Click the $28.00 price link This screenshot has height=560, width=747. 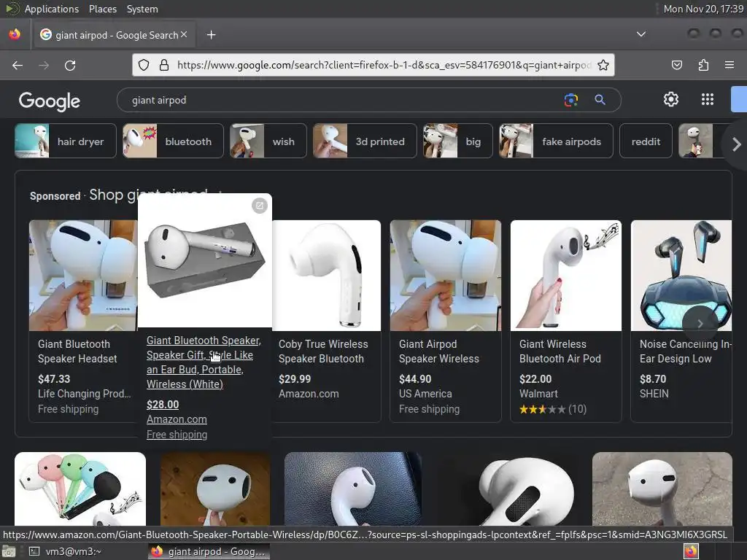pos(163,405)
